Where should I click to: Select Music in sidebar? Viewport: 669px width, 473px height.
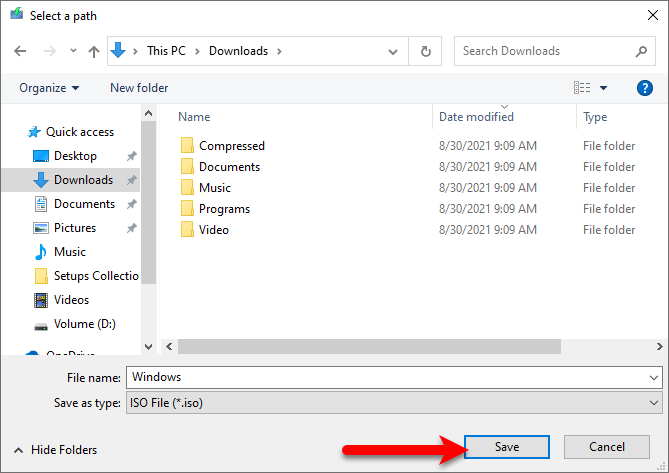click(70, 252)
